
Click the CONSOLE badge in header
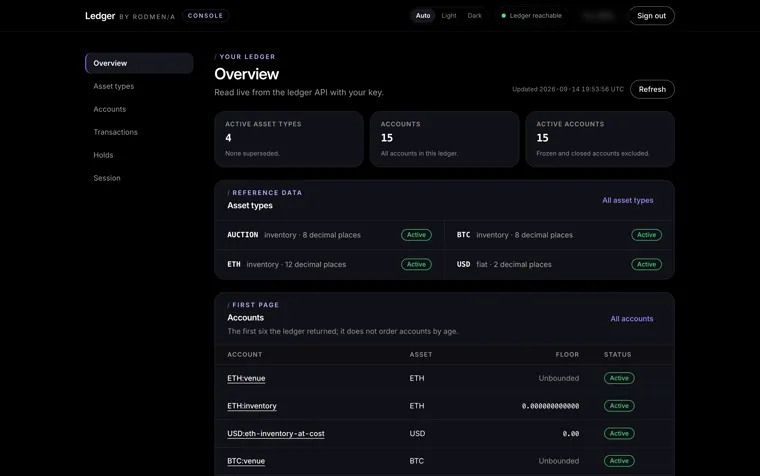click(206, 16)
